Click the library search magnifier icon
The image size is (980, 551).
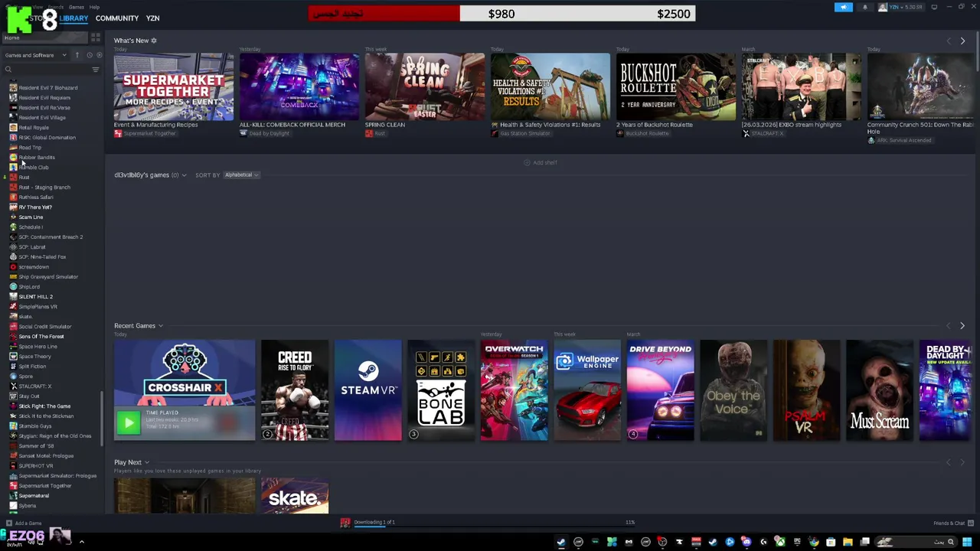(x=8, y=70)
